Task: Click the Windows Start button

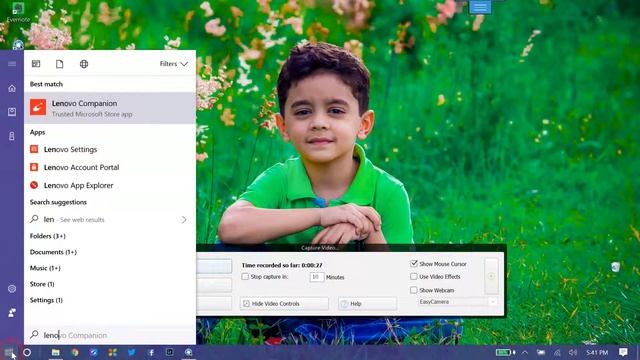Action: click(9, 352)
